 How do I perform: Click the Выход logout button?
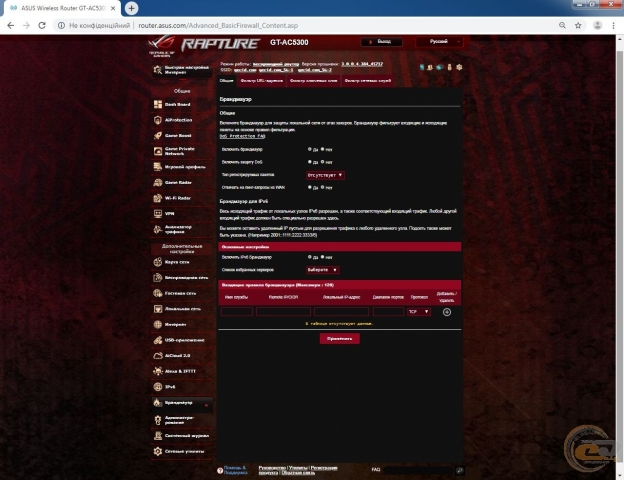coord(381,42)
